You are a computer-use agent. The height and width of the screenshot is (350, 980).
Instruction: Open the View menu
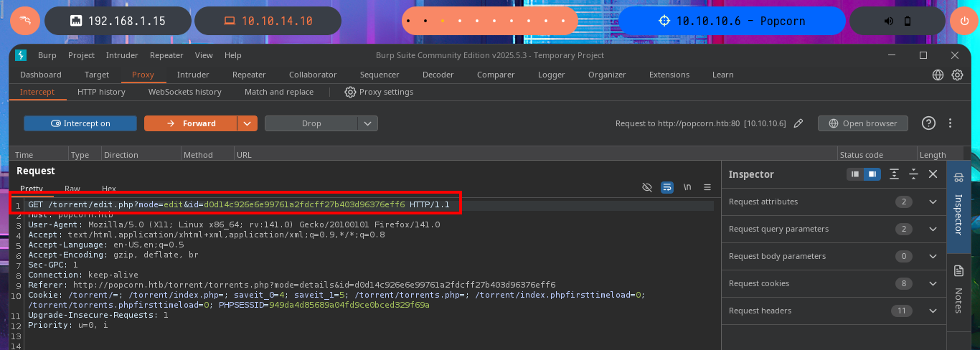(204, 55)
